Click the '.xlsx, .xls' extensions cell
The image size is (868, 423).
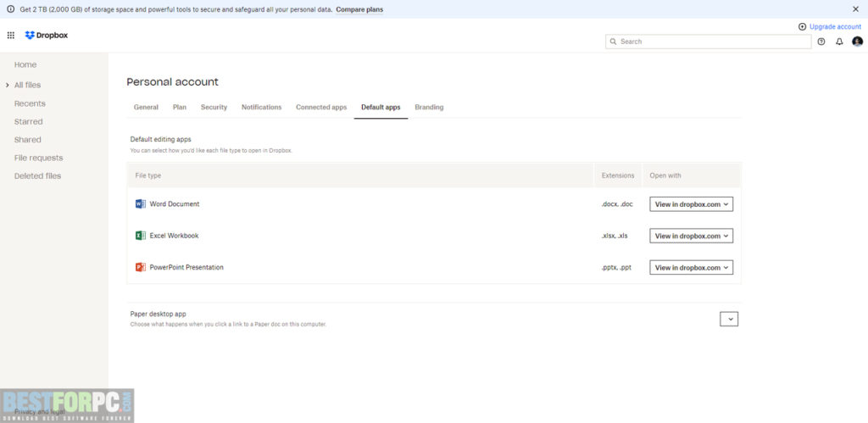click(615, 236)
